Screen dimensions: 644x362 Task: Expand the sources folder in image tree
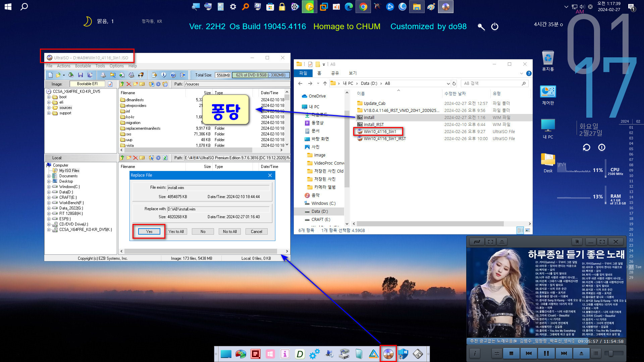[x=49, y=108]
